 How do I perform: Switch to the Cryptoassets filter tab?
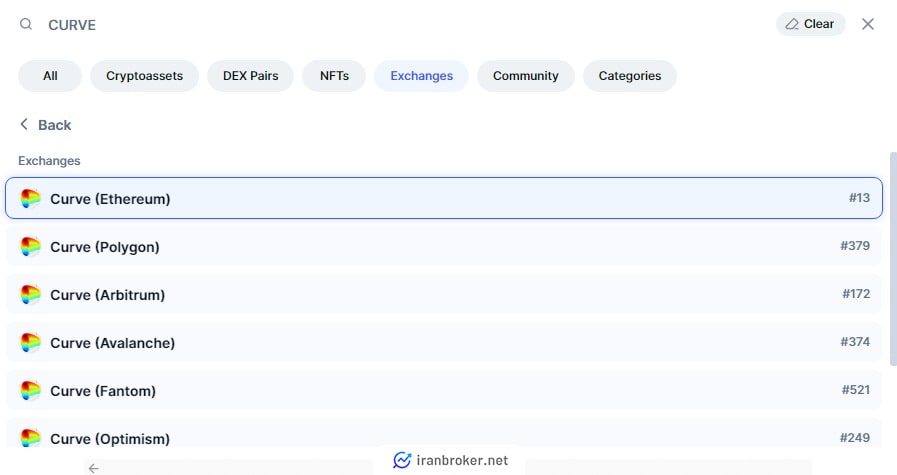(x=144, y=76)
